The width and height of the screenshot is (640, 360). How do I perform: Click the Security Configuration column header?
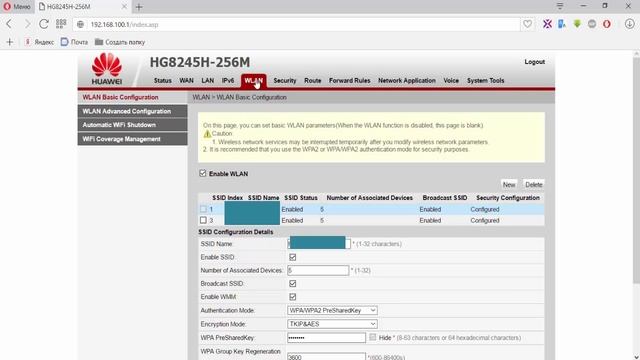508,198
